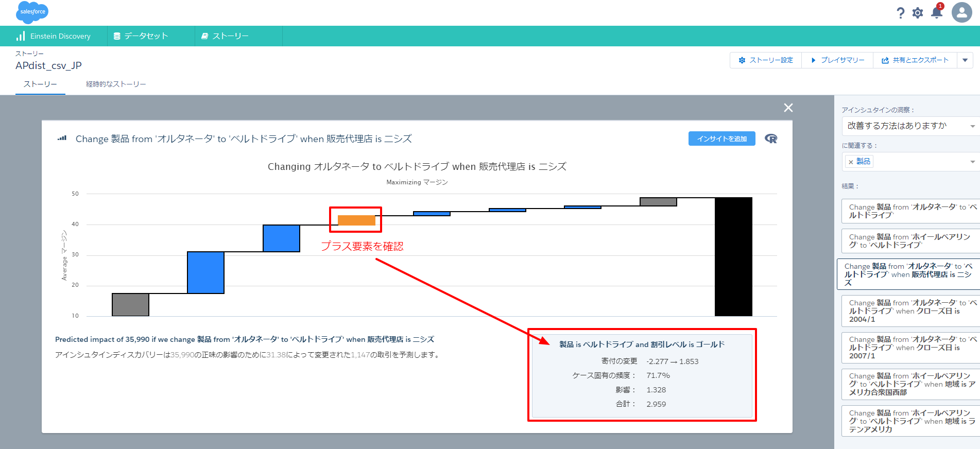Click the orange bar in the waterfall chart

356,220
